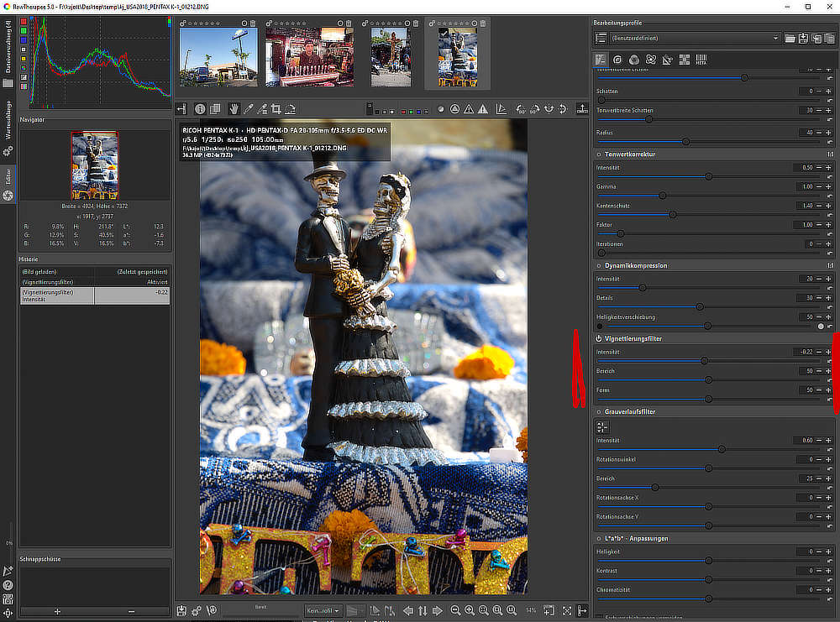Screen dimensions: 840x622
Task: Activate the Crop selection tool
Action: 275,108
